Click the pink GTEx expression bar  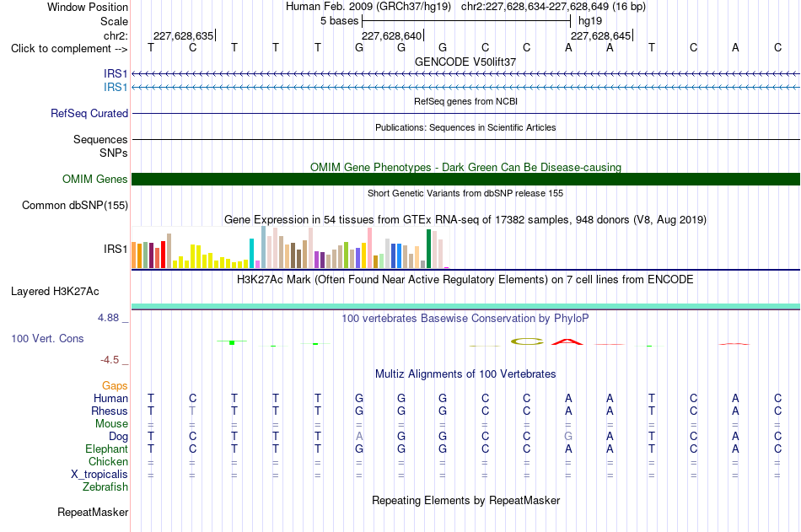[x=370, y=248]
